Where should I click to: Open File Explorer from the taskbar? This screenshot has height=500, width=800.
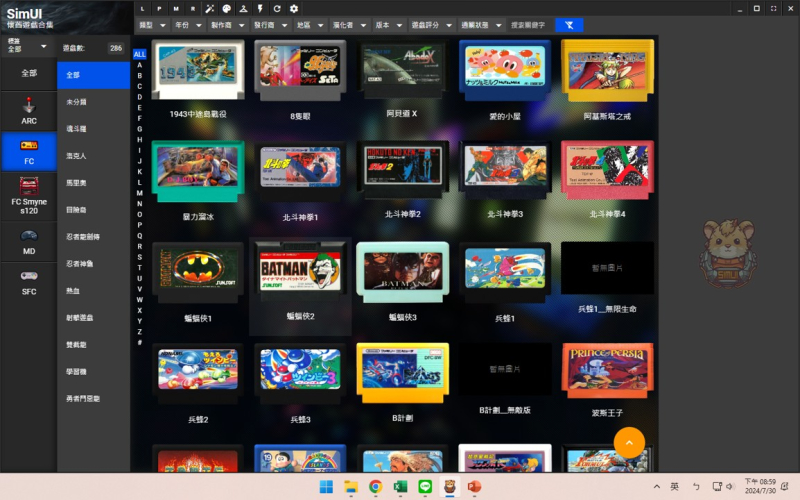click(351, 487)
